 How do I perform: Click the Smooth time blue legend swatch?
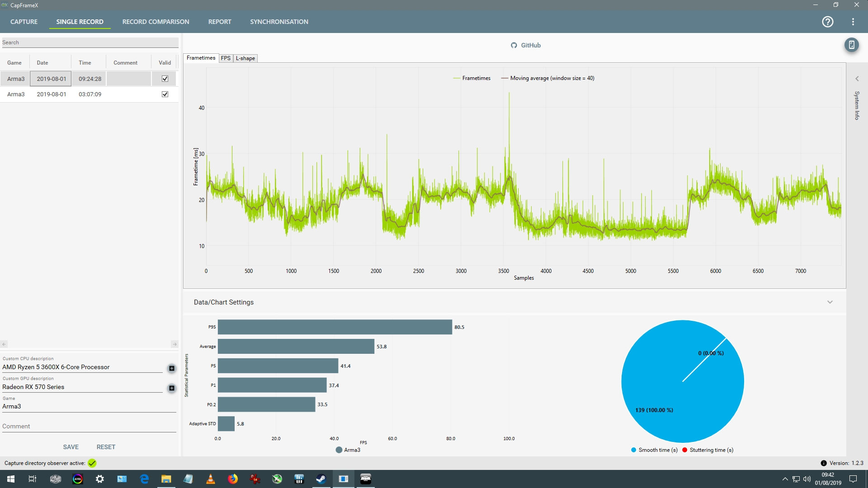click(634, 450)
